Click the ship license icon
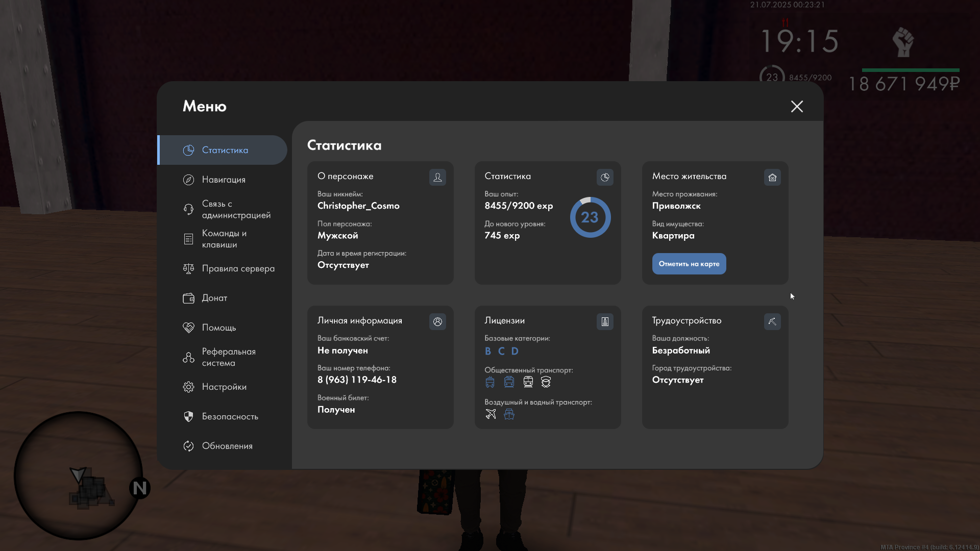 509,414
